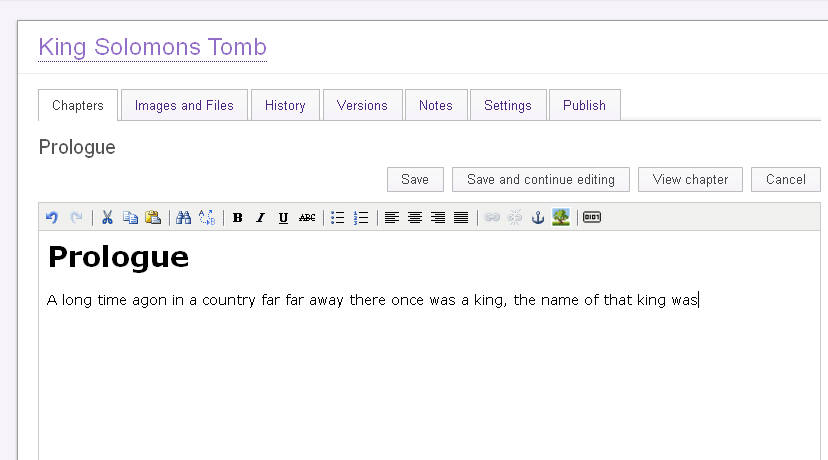This screenshot has width=828, height=460.
Task: Click the Copy icon
Action: click(130, 217)
